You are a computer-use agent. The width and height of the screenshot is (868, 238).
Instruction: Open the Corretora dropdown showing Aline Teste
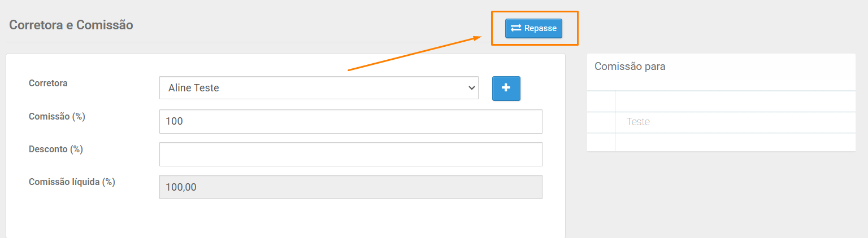319,88
